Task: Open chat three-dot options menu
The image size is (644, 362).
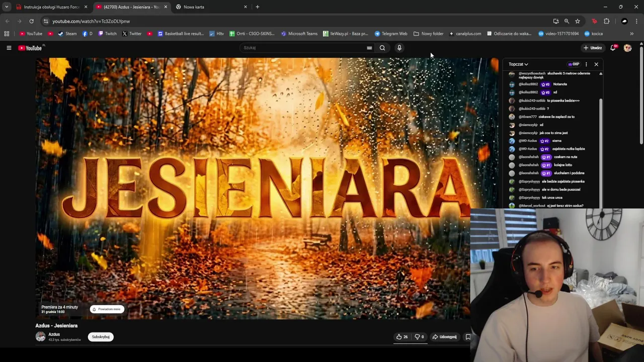Action: click(586, 64)
